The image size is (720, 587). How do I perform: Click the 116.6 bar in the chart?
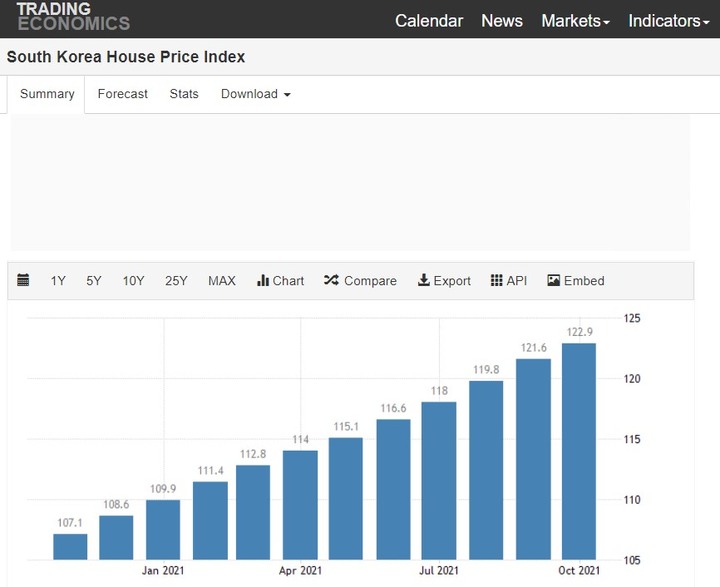(394, 489)
